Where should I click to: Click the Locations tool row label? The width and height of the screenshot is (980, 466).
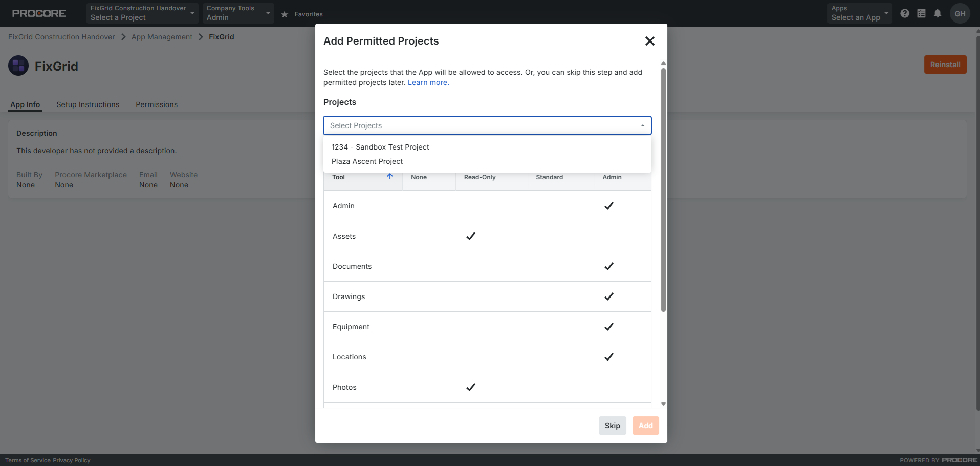tap(350, 357)
